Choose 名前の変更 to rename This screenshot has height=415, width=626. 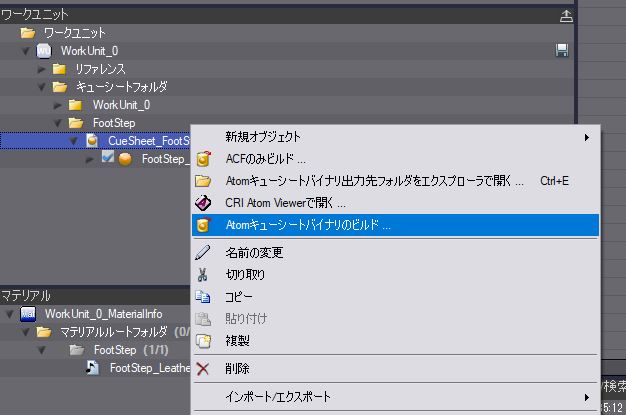click(x=396, y=252)
